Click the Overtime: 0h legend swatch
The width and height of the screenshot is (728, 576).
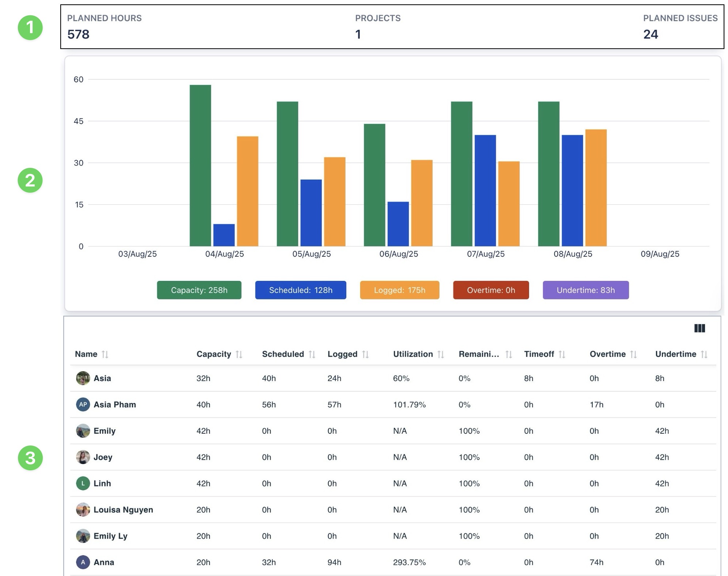[491, 290]
